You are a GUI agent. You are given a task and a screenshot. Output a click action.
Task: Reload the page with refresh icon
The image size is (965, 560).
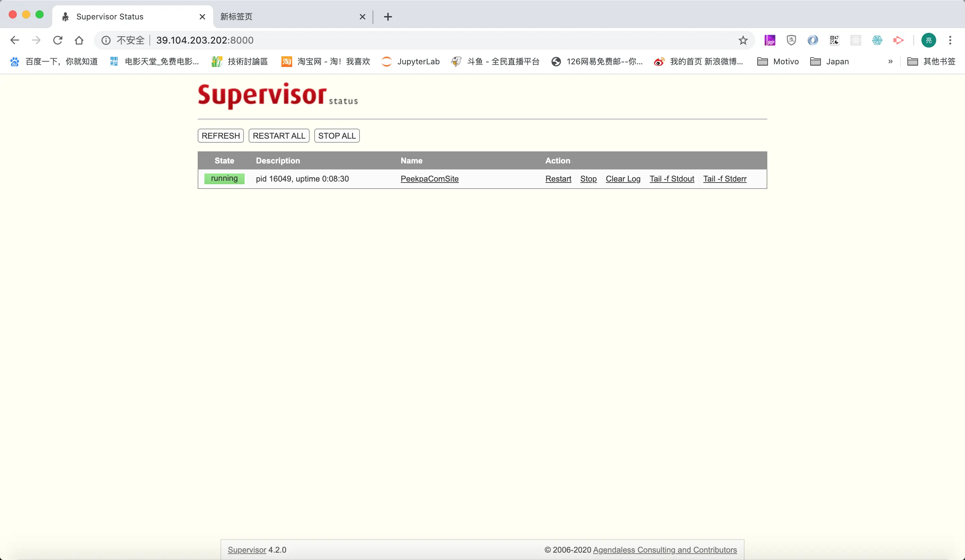coord(57,40)
